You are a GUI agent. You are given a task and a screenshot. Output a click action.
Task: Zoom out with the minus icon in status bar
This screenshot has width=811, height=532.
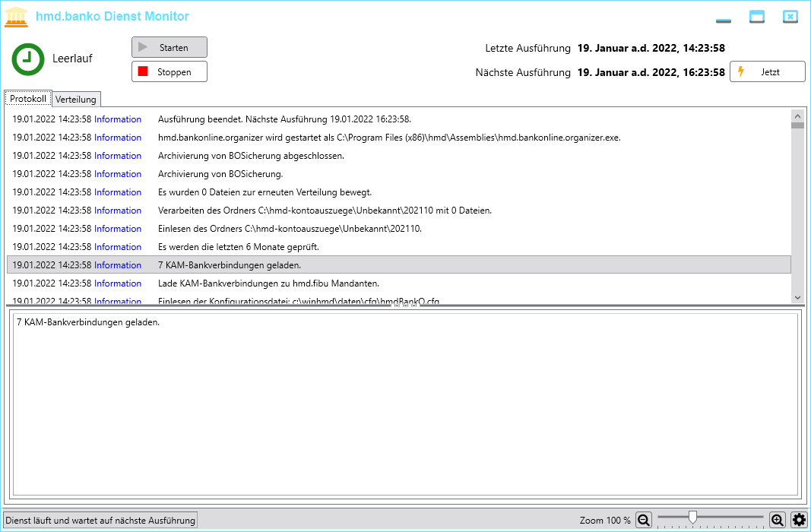(642, 521)
